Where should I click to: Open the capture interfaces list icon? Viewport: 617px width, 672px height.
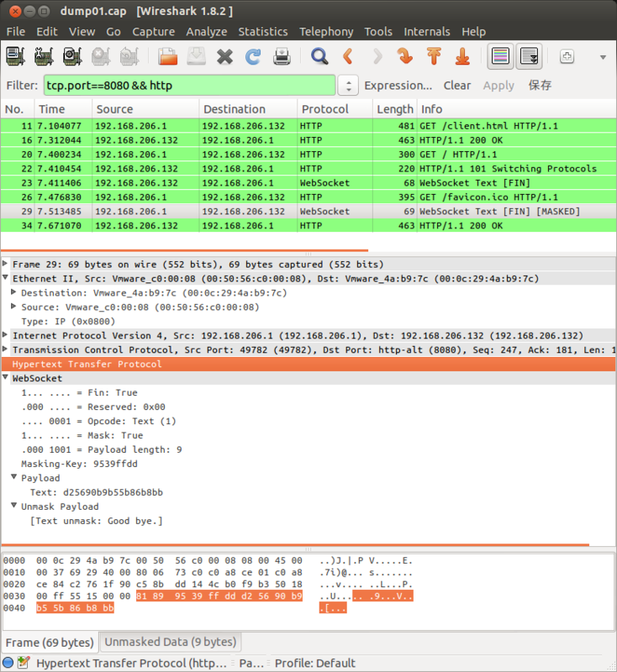pyautogui.click(x=15, y=56)
